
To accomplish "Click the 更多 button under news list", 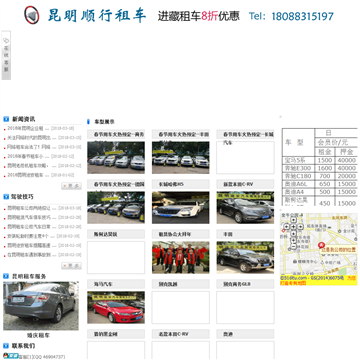I will pos(71,186).
